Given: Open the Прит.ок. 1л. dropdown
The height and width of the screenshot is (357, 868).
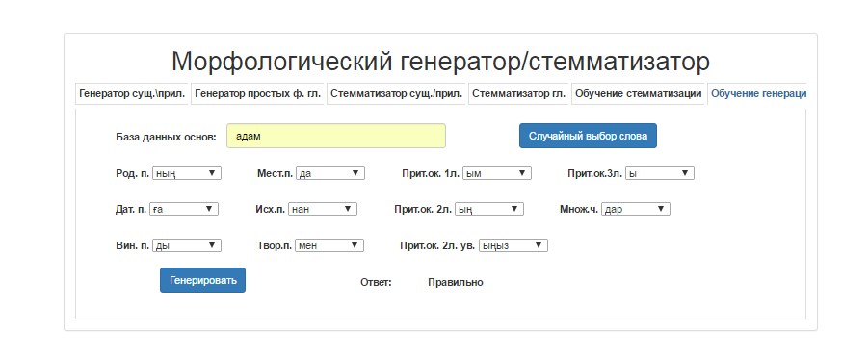Looking at the screenshot, I should click(x=496, y=173).
